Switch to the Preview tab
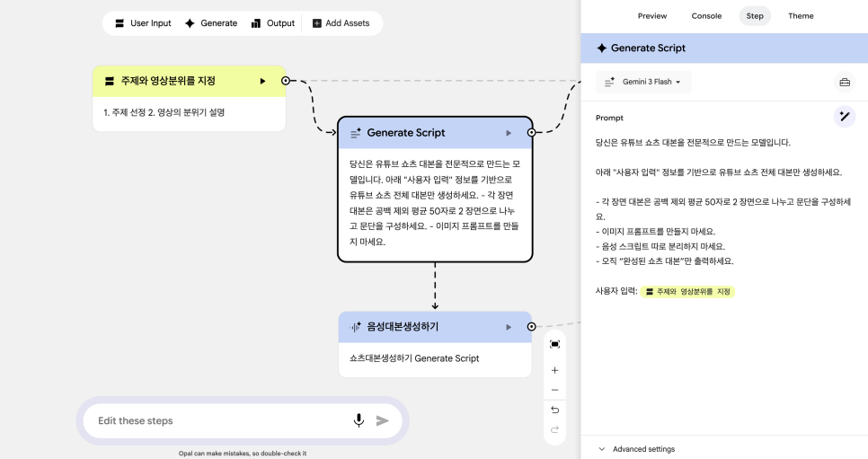Image resolution: width=868 pixels, height=459 pixels. (x=652, y=16)
